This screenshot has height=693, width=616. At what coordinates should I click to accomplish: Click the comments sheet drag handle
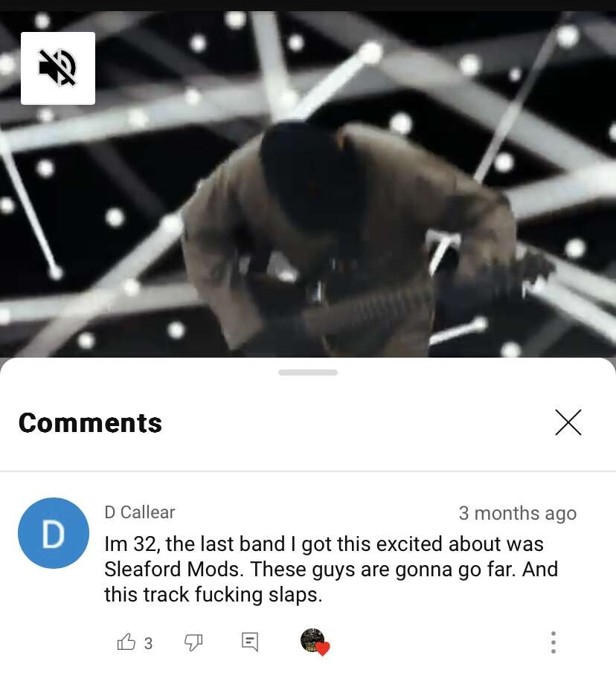click(x=308, y=373)
